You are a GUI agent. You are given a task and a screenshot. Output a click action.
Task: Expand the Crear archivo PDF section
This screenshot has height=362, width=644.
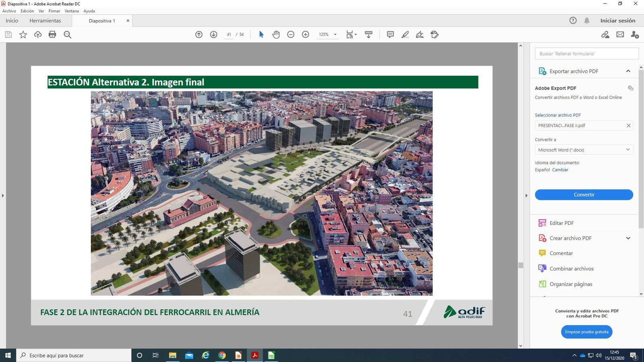pyautogui.click(x=628, y=238)
